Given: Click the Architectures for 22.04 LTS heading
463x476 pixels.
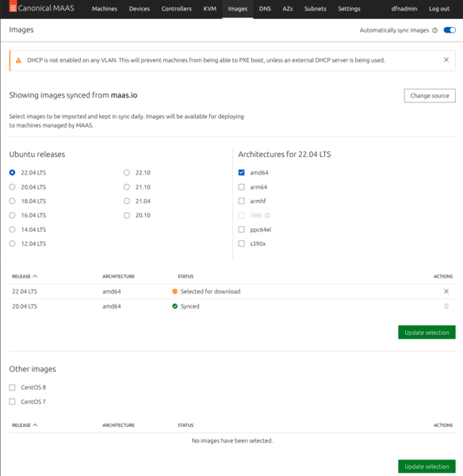Looking at the screenshot, I should click(285, 154).
